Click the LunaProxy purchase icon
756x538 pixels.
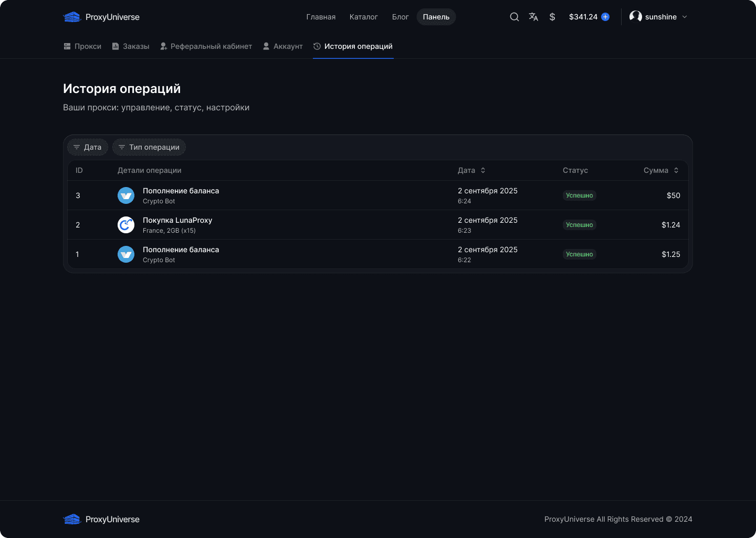[x=126, y=225]
